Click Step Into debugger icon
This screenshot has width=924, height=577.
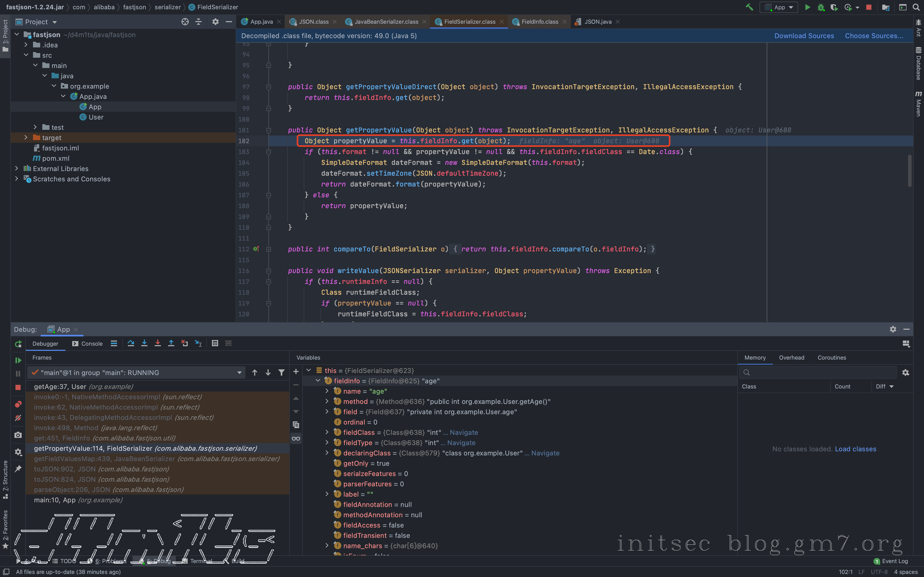pos(144,343)
